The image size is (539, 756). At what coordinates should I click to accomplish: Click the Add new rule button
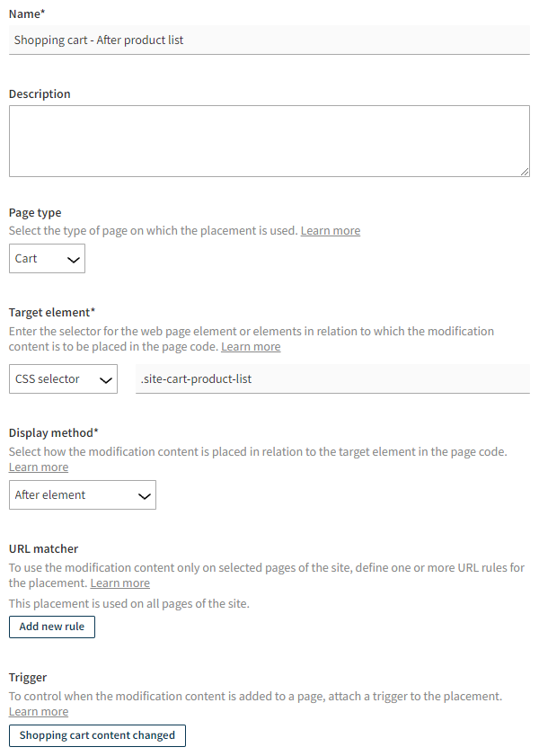pos(51,627)
